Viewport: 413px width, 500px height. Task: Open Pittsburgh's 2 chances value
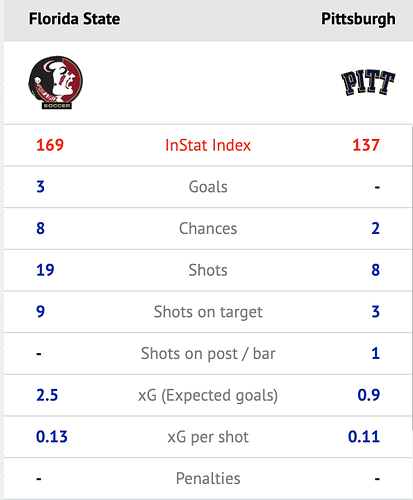pos(376,229)
